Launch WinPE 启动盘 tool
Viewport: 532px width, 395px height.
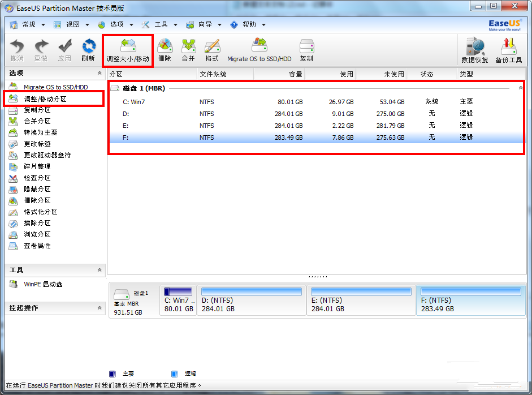(36, 284)
